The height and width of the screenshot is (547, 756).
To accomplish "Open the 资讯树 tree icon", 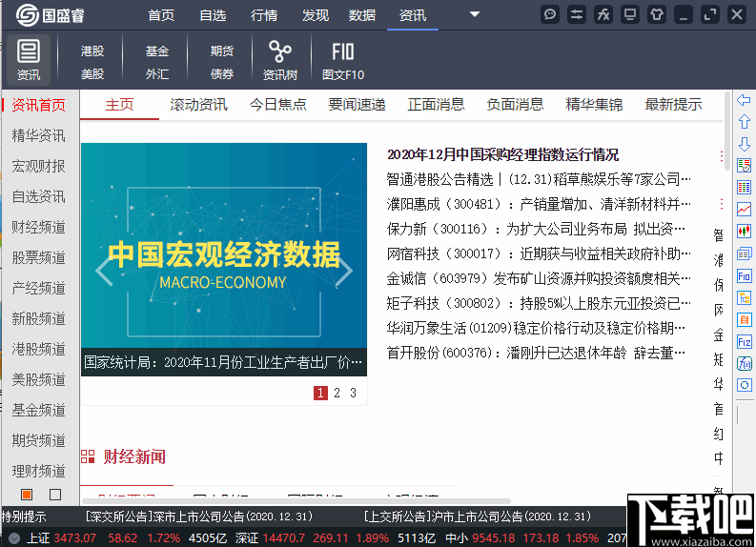I will [279, 60].
